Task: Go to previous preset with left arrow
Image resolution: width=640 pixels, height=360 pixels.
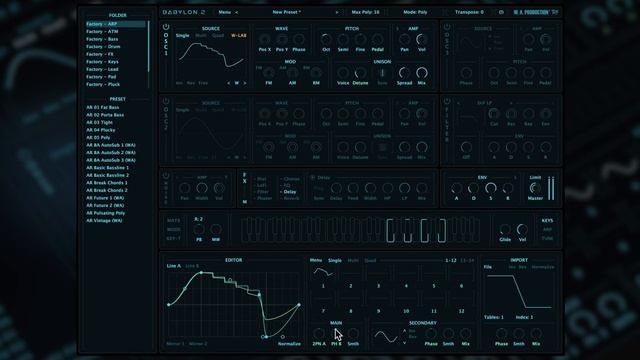Action: (236, 12)
